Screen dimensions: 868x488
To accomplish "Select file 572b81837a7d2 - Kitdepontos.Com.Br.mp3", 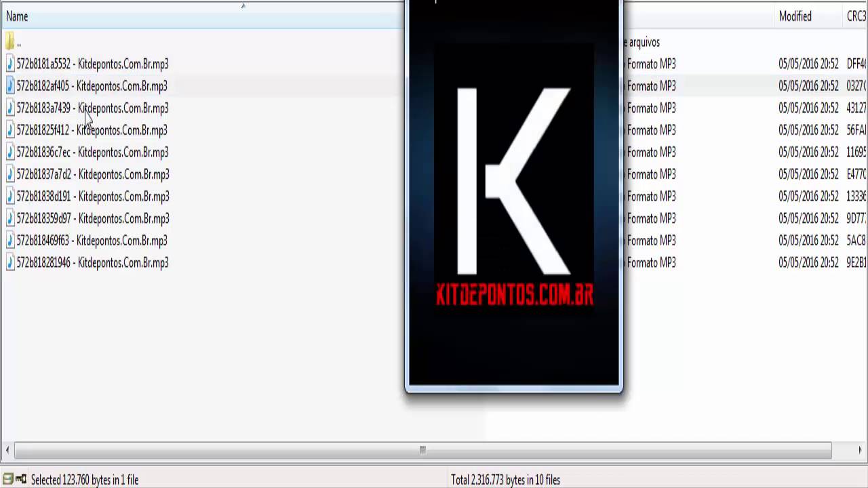I will [93, 174].
